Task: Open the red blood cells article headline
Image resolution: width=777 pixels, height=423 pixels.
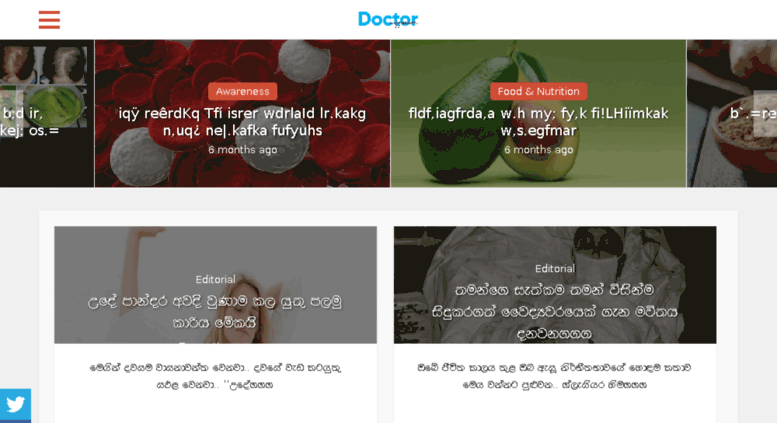Action: [x=242, y=122]
